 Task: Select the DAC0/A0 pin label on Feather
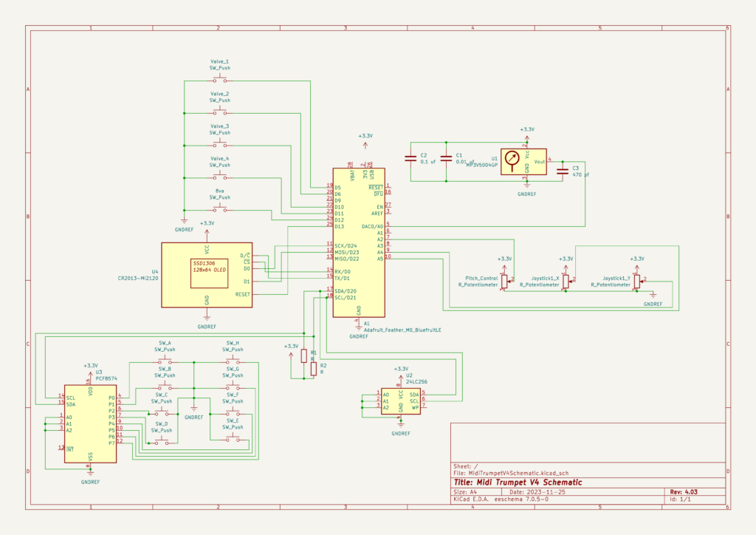coord(372,226)
